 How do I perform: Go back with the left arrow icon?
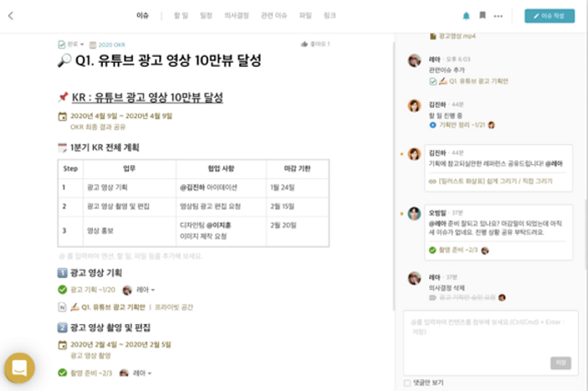11,15
